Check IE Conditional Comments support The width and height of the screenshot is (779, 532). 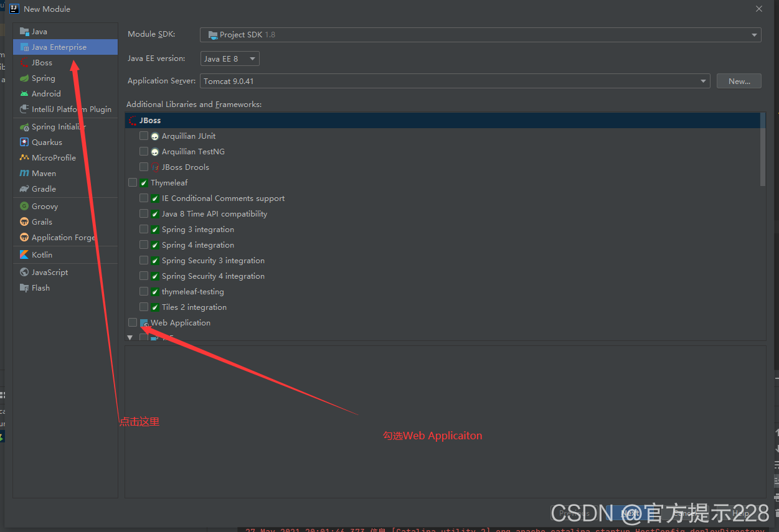click(144, 198)
